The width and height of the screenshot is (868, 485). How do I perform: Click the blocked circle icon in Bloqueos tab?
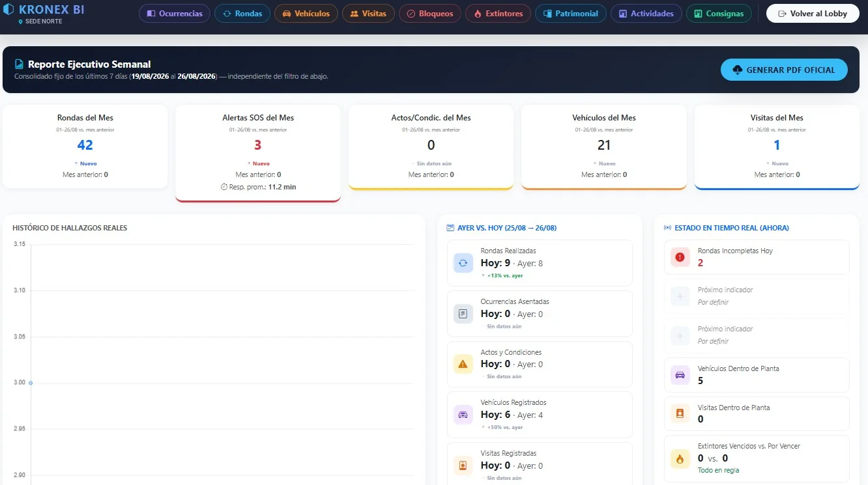tap(411, 14)
